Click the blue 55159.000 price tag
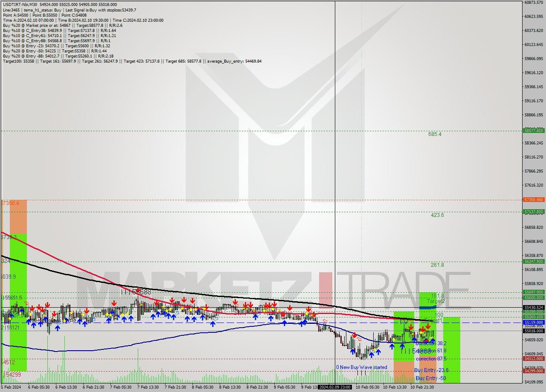The height and width of the screenshot is (392, 546). click(533, 322)
